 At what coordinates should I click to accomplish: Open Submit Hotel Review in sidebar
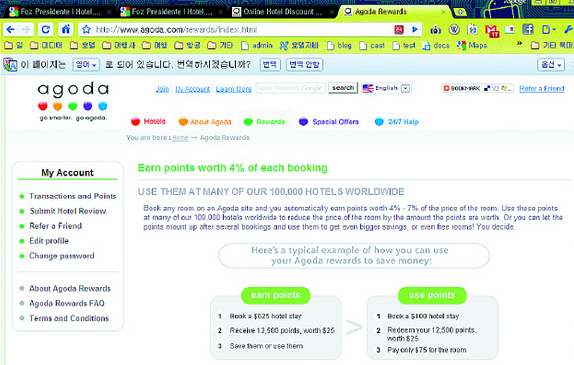point(68,211)
